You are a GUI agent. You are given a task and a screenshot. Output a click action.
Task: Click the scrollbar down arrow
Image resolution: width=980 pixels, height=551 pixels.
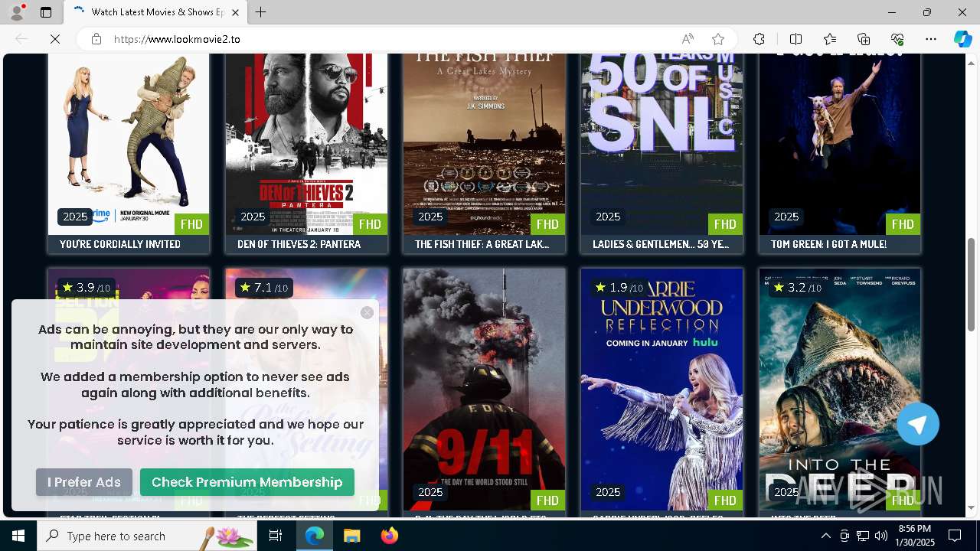click(x=972, y=507)
